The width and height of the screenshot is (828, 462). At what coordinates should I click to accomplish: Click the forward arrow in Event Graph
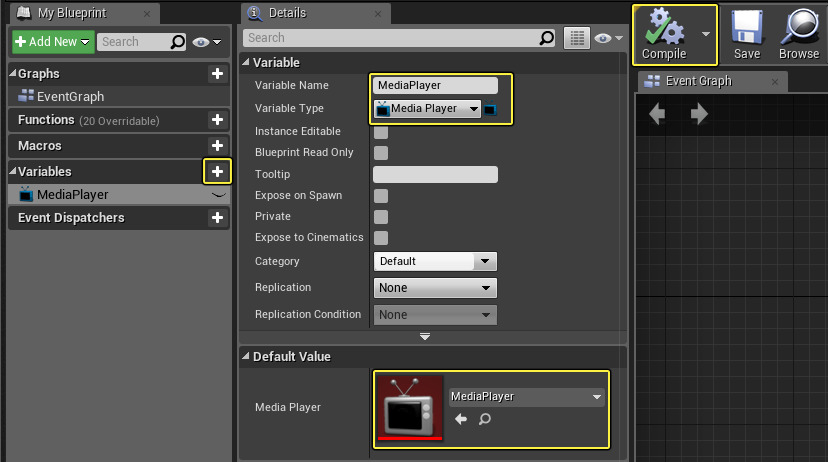(699, 115)
